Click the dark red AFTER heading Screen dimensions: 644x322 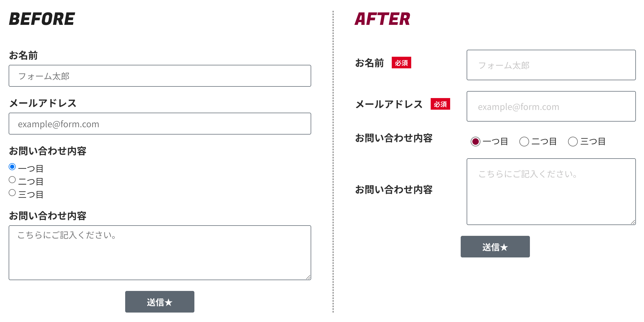tap(382, 19)
